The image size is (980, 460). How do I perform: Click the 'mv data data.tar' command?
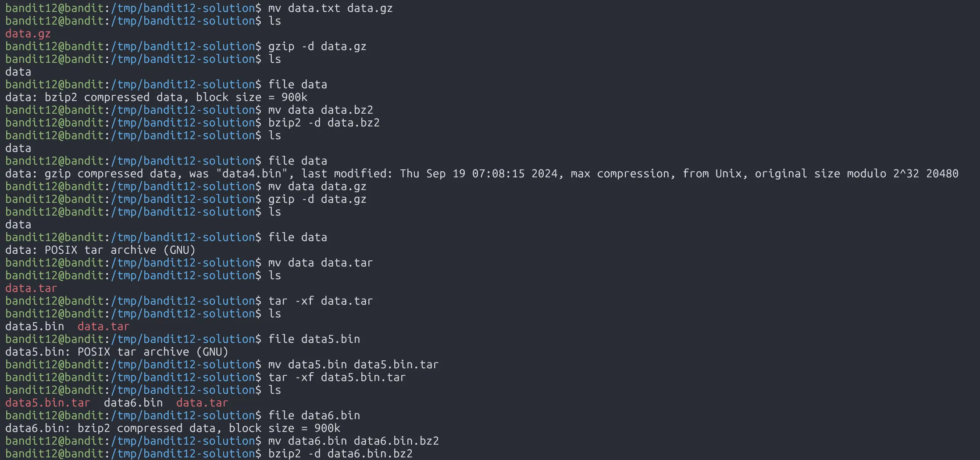(x=321, y=263)
